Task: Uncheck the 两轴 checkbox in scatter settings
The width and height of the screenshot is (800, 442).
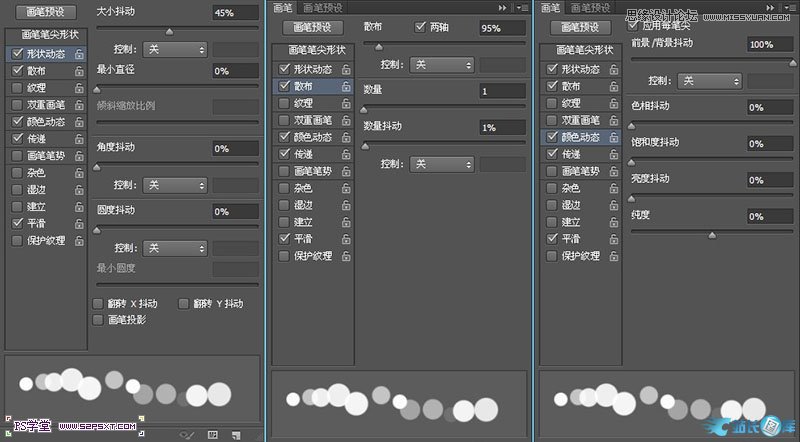Action: [420, 29]
